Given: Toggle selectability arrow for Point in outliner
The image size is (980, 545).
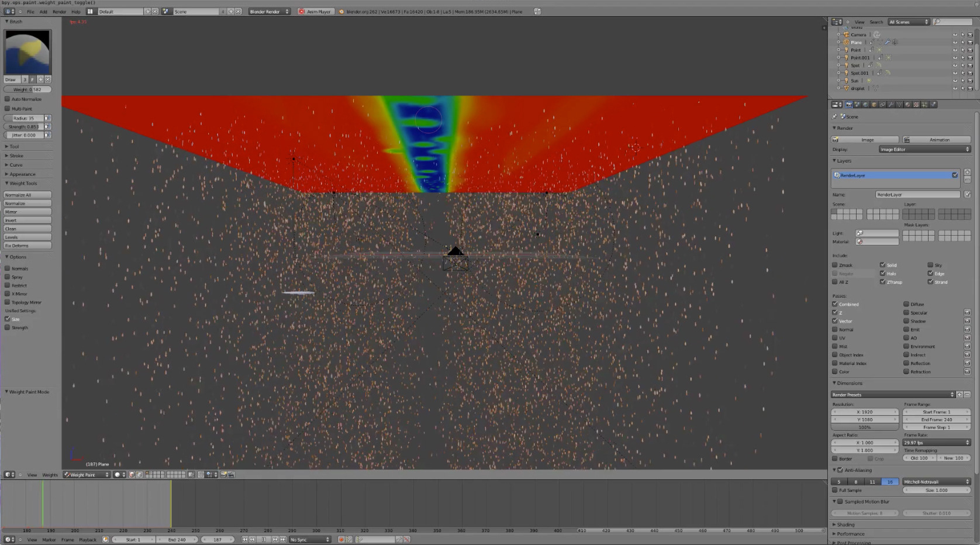Looking at the screenshot, I should pos(963,50).
